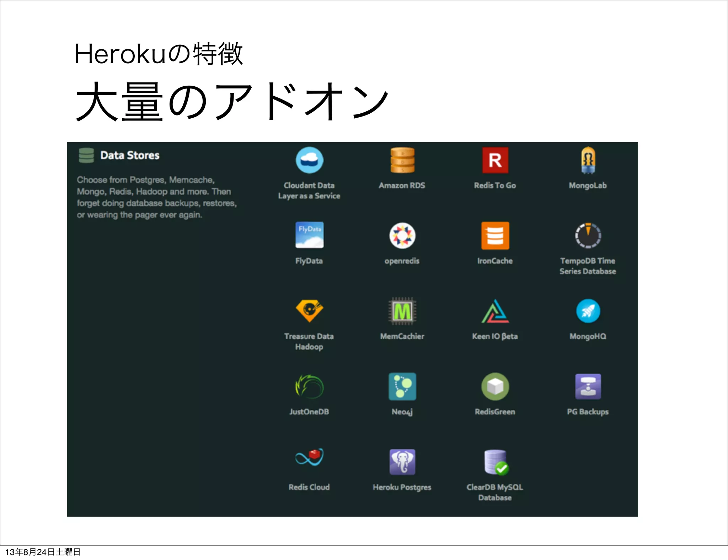
Task: Open the Neo4j graph nodes icon
Action: click(402, 387)
